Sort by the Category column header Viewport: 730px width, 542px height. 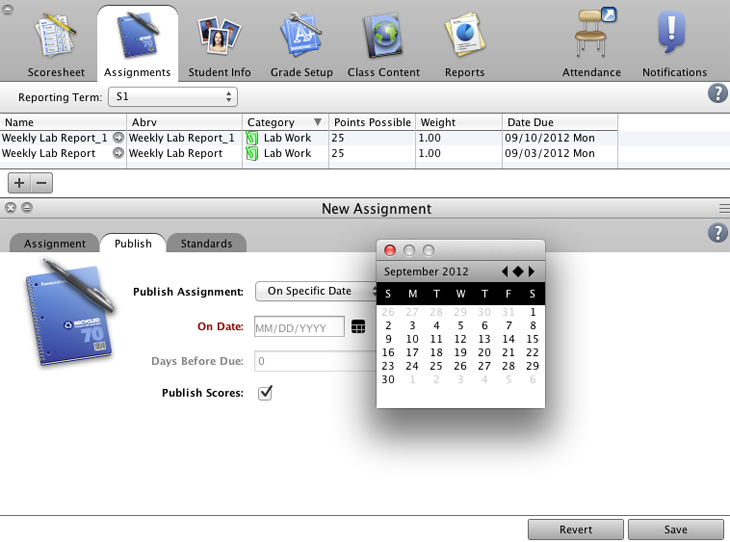(285, 122)
